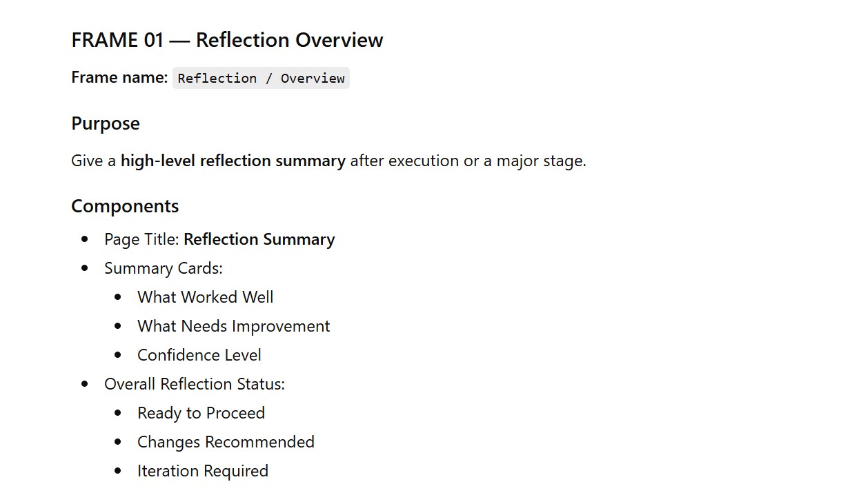868x504 pixels.
Task: Click the bullet before "Summary Cards"
Action: click(x=85, y=268)
